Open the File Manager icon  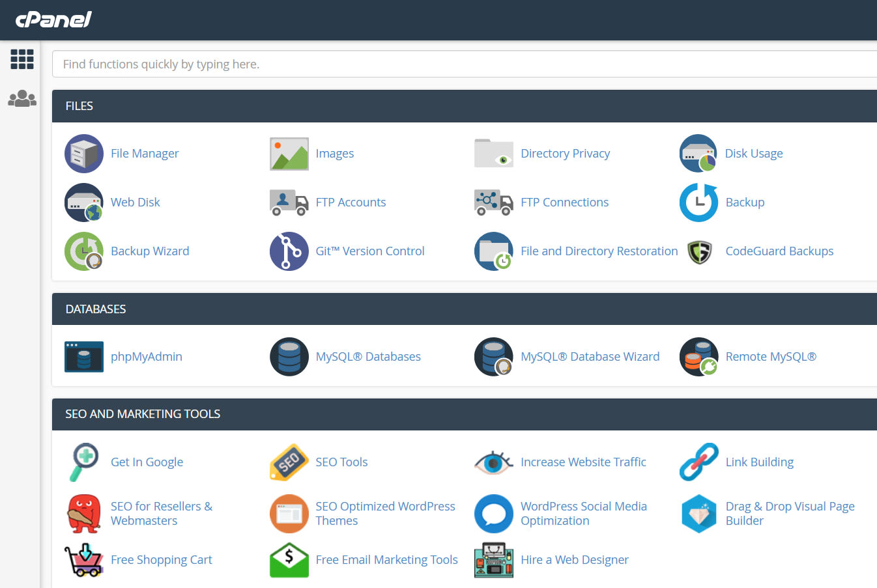(x=83, y=154)
